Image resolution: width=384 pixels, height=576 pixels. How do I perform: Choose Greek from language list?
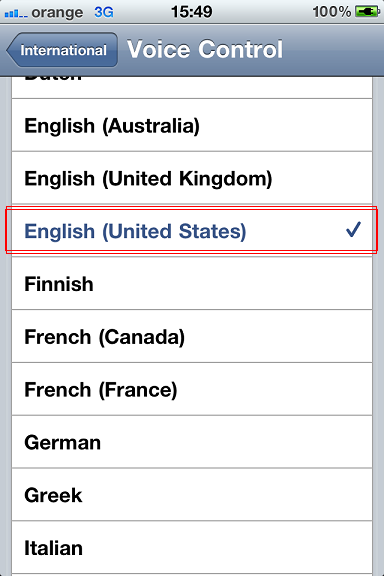(x=192, y=495)
